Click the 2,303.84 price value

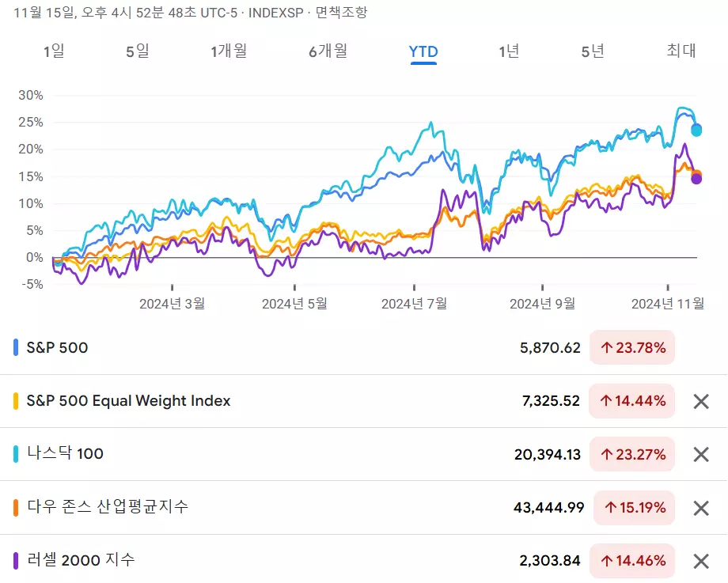(x=550, y=561)
